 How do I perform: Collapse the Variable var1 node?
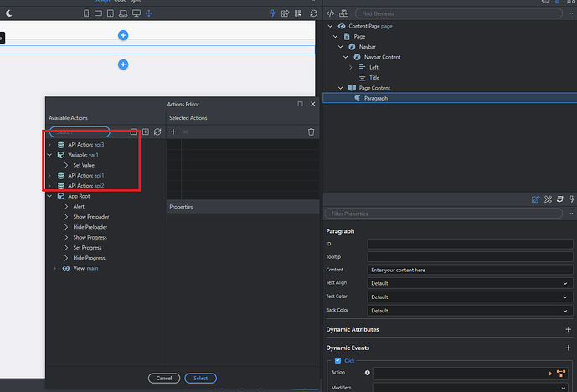point(49,155)
